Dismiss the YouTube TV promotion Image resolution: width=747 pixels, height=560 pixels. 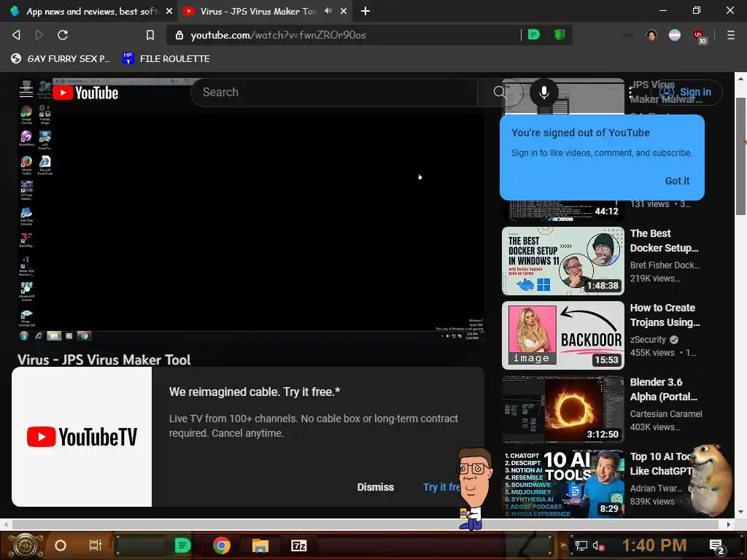click(x=376, y=487)
